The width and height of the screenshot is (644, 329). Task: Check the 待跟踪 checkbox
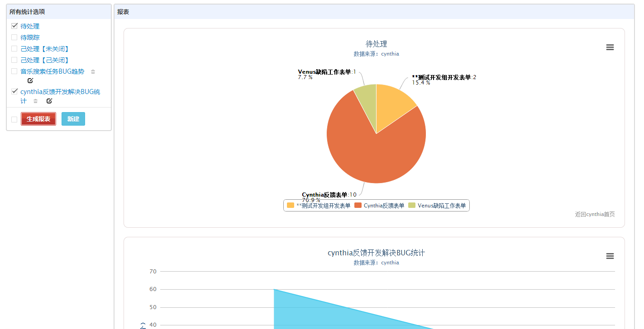(x=14, y=38)
